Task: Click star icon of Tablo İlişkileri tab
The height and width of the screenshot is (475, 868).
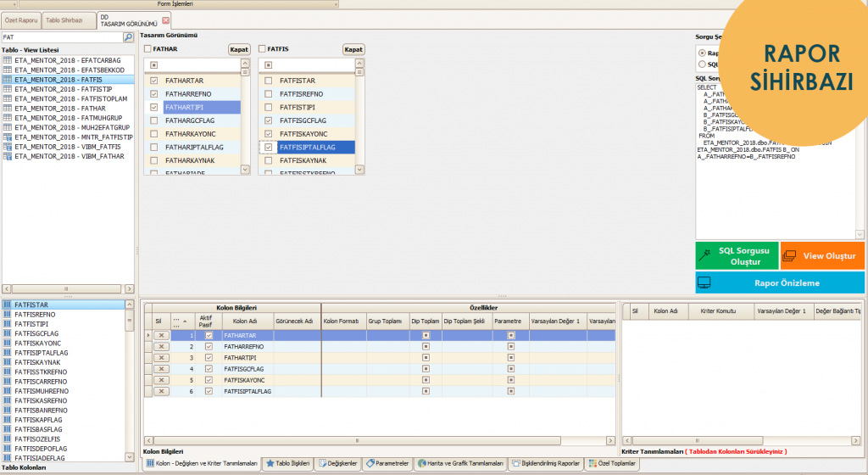Action: [270, 463]
